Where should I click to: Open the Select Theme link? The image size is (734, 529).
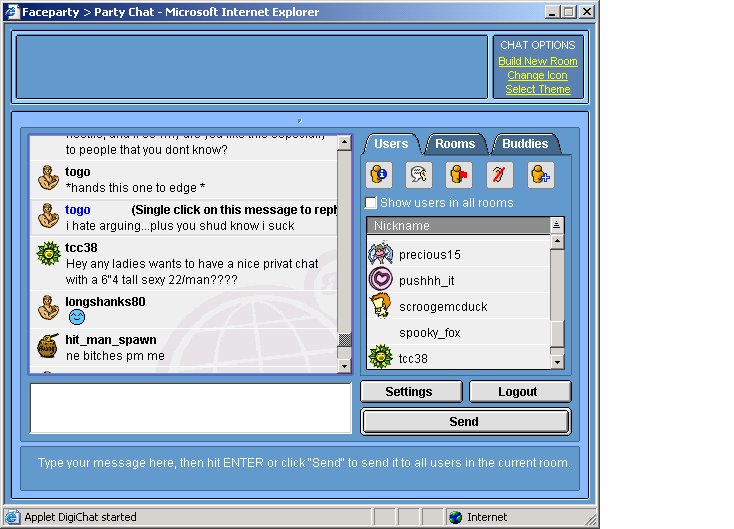click(538, 89)
